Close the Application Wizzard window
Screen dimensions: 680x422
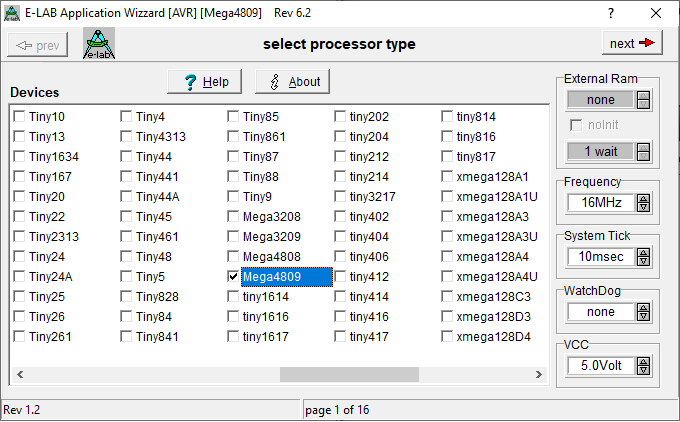tap(656, 13)
